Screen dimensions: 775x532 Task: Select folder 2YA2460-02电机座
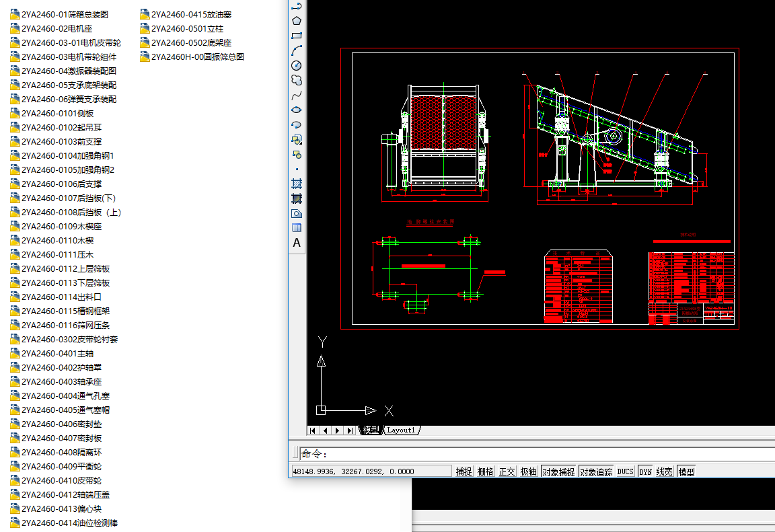point(51,29)
